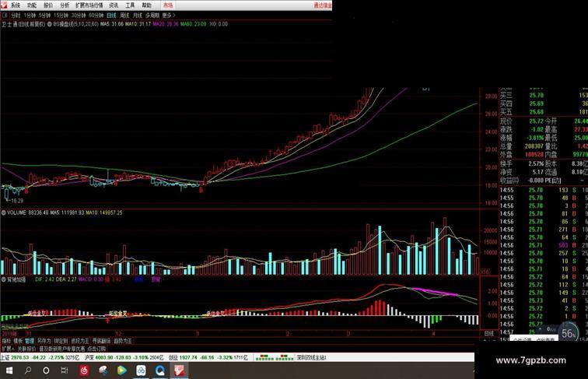Open the 功能 menu
The image size is (588, 379).
32,5
